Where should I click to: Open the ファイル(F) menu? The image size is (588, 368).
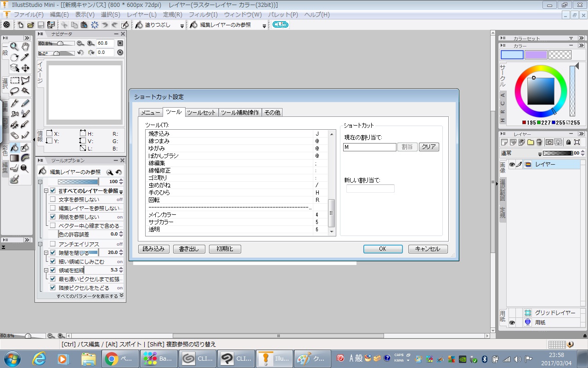(x=28, y=15)
